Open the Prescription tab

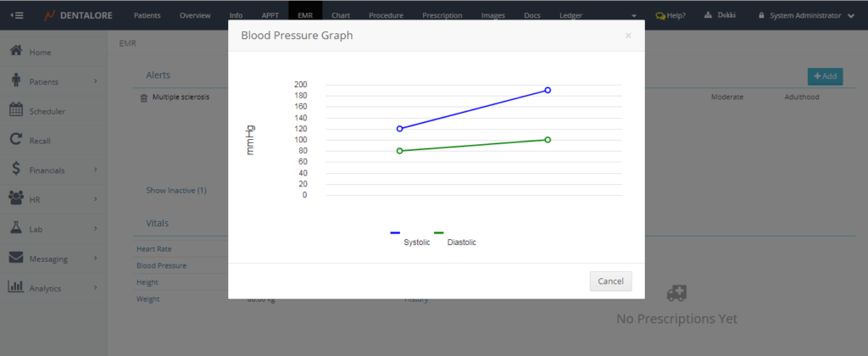point(442,15)
